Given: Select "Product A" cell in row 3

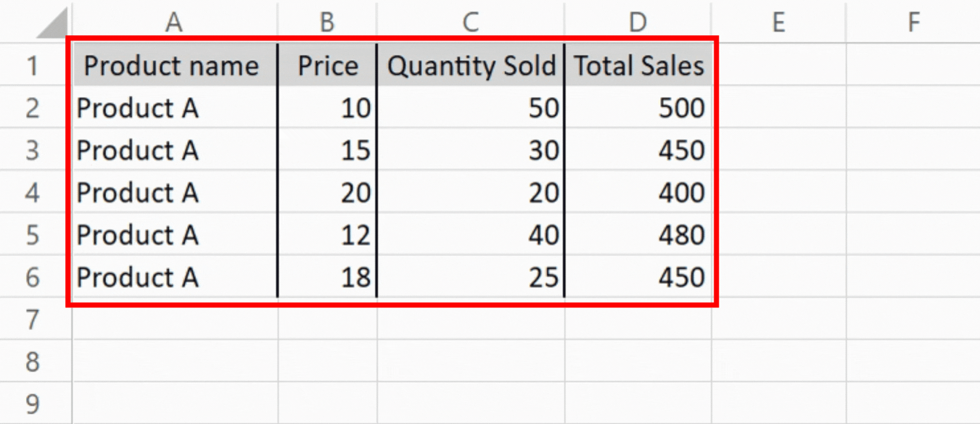Looking at the screenshot, I should click(175, 150).
